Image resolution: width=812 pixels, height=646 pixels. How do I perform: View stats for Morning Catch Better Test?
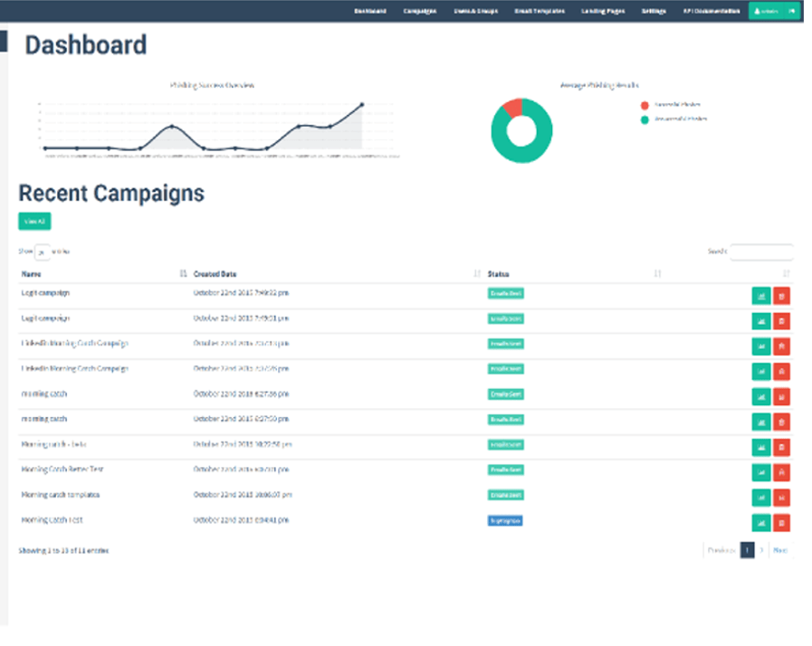(760, 471)
